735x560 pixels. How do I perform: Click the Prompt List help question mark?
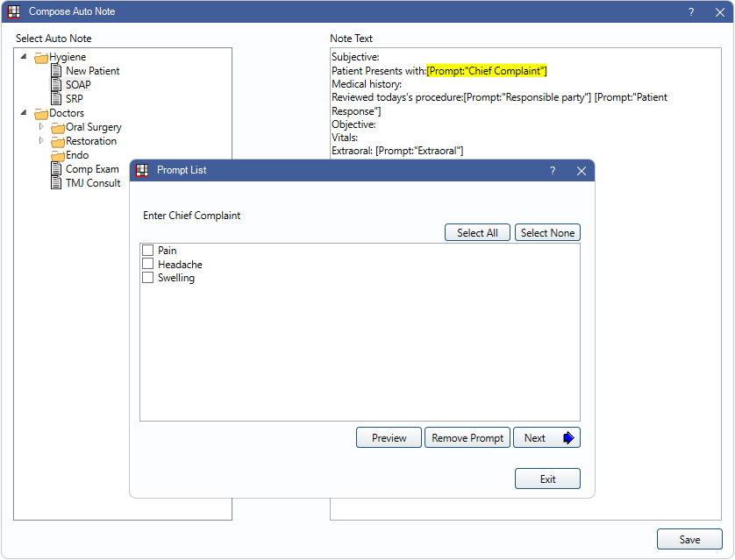(553, 171)
